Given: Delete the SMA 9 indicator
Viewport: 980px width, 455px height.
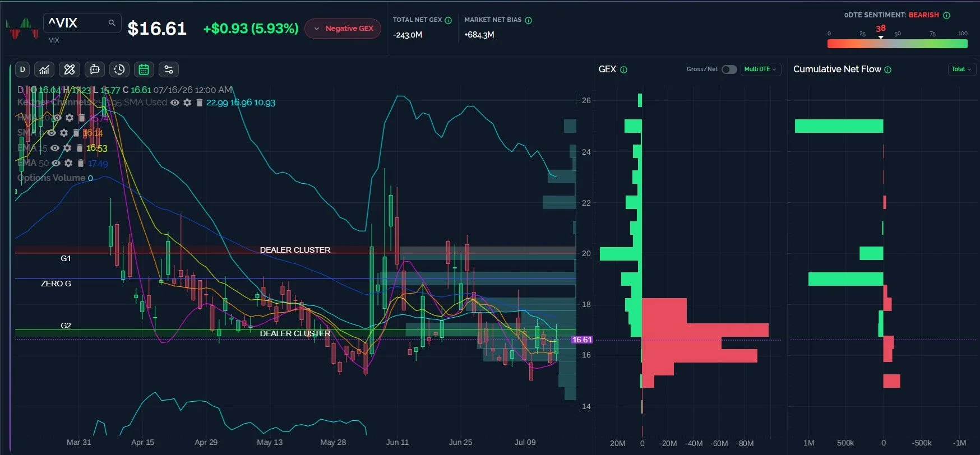Looking at the screenshot, I should click(76, 133).
